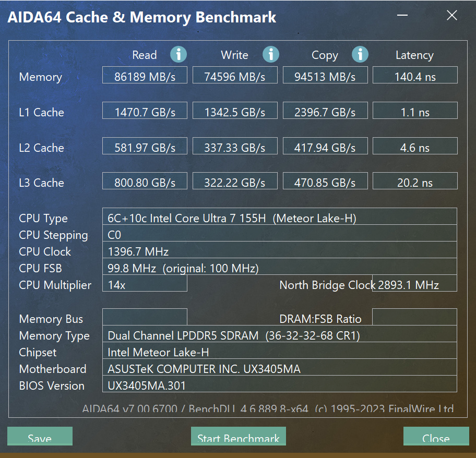Viewport: 476px width, 458px height.
Task: Select the Memory Latency value box
Action: 415,77
